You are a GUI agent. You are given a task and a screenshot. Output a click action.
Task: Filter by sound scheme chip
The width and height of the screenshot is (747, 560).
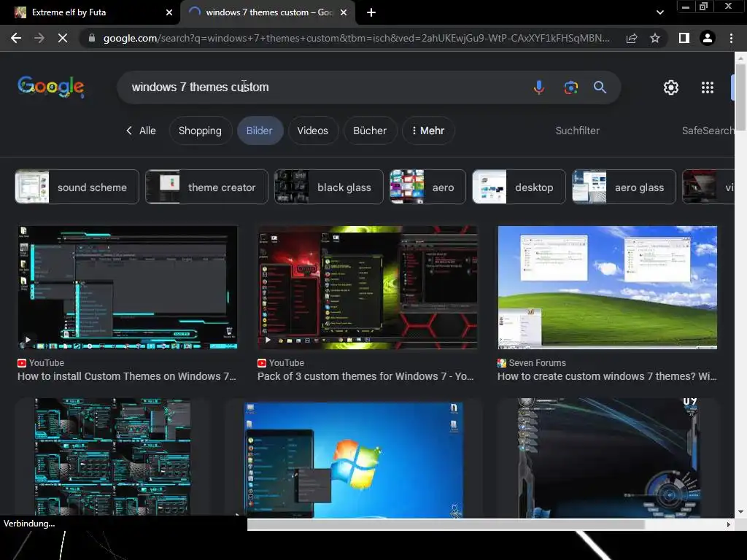click(x=77, y=187)
